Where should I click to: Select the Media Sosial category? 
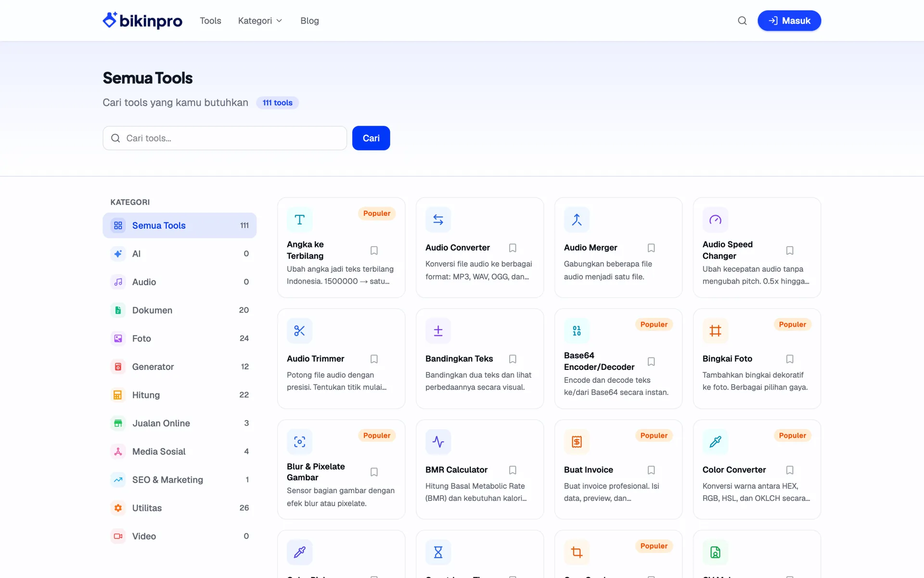[x=180, y=451]
